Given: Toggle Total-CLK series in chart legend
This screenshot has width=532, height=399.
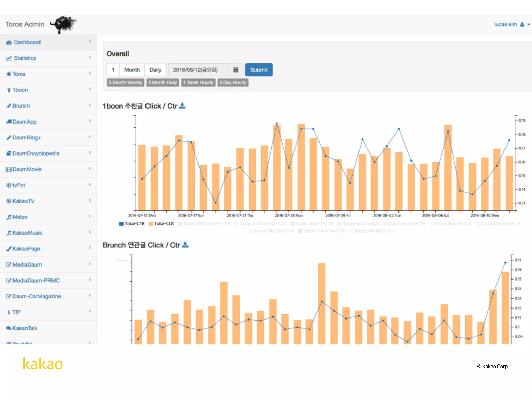Looking at the screenshot, I should point(161,224).
